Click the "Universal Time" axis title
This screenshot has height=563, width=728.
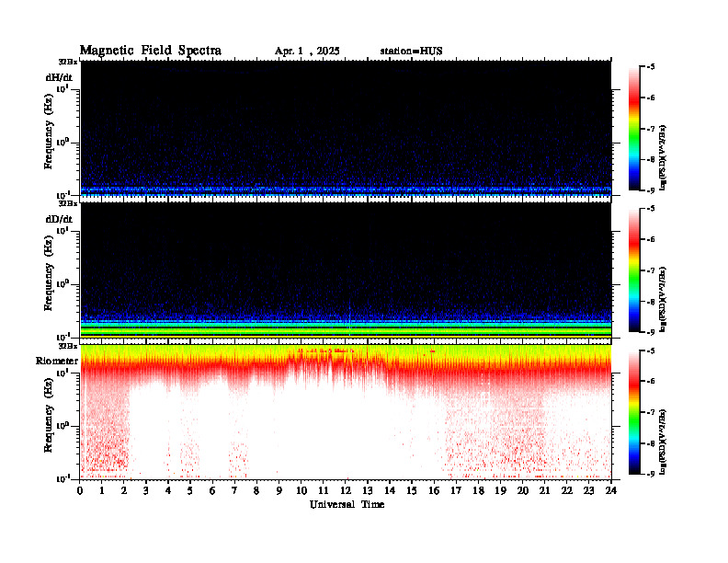coord(347,504)
